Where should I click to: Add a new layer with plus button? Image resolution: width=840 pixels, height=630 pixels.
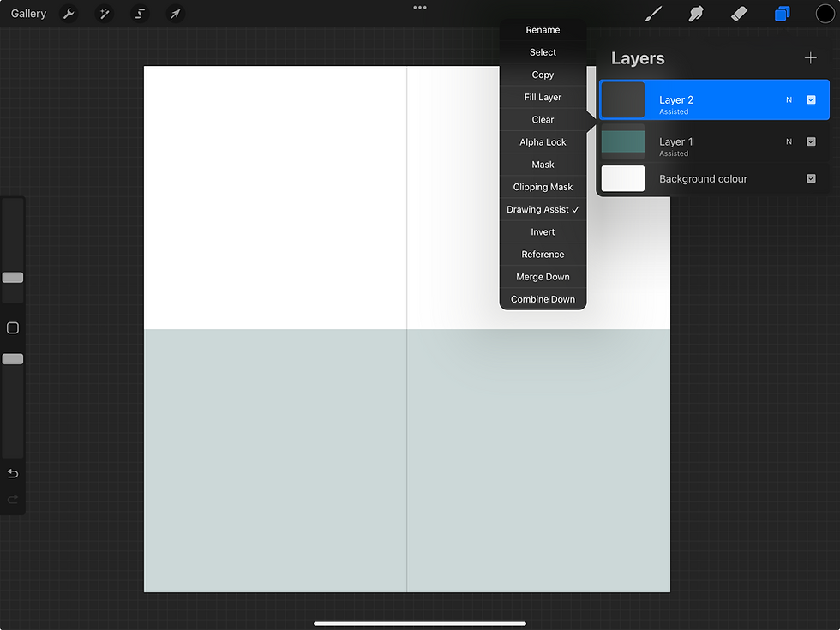tap(811, 57)
